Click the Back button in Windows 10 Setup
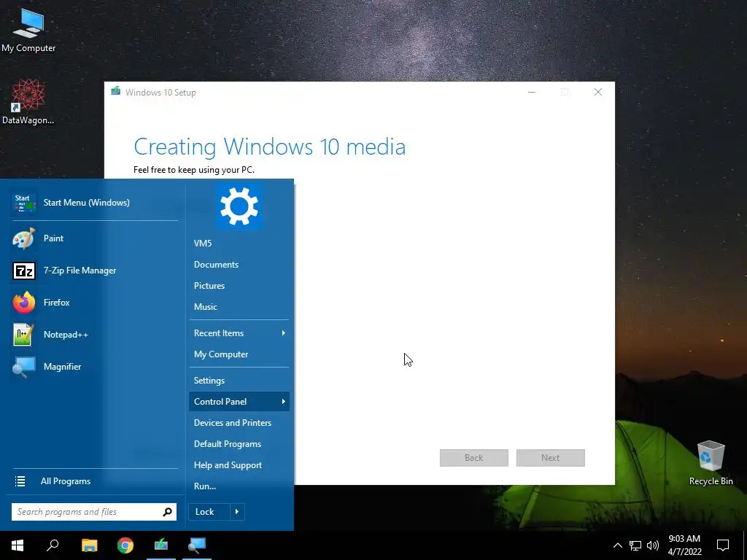The width and height of the screenshot is (747, 560). coord(473,458)
